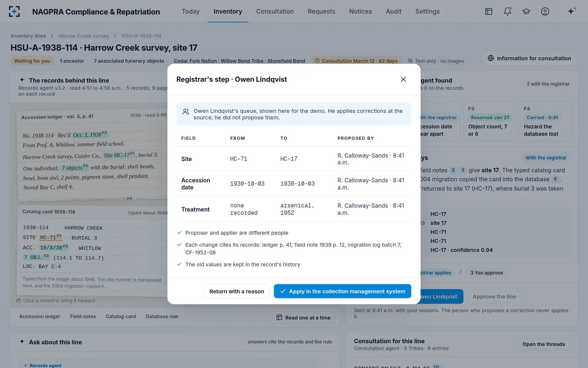Navigate to Inventory lines breadcrumb

28,36
